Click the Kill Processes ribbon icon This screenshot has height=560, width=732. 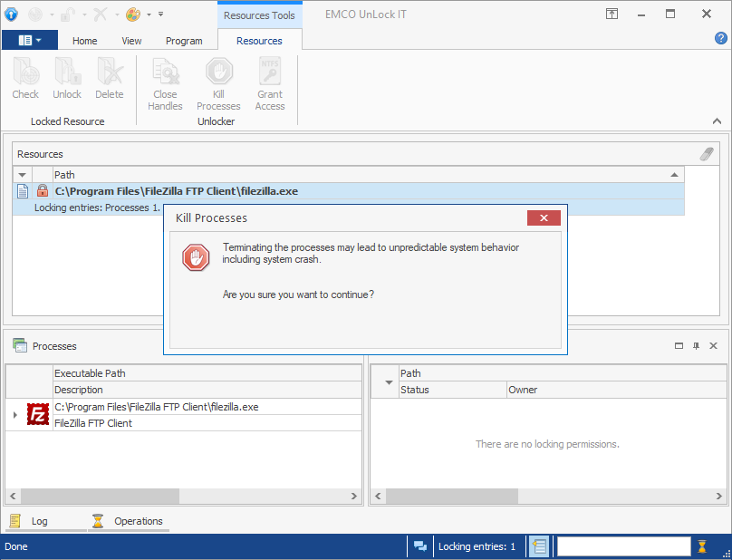pos(219,72)
